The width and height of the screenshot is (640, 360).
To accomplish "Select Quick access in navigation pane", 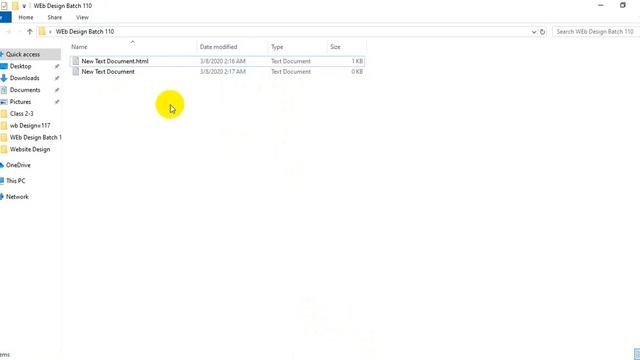I will pos(23,54).
